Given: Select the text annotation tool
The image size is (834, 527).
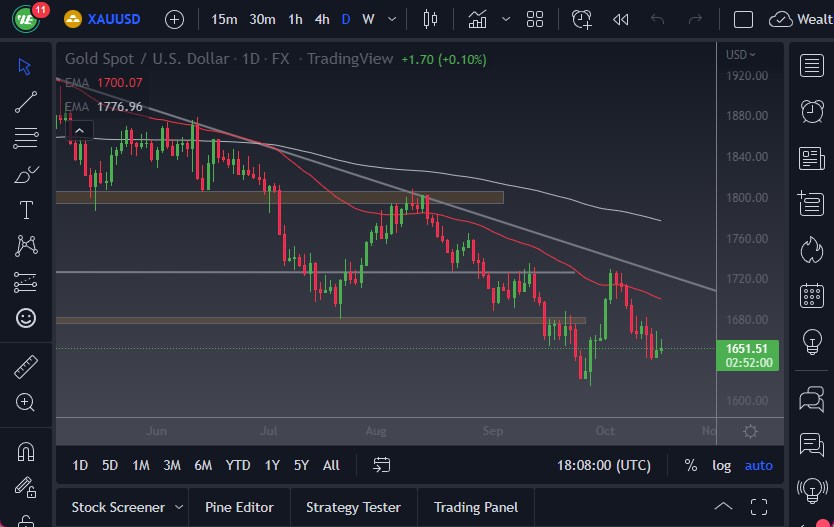Looking at the screenshot, I should [26, 210].
